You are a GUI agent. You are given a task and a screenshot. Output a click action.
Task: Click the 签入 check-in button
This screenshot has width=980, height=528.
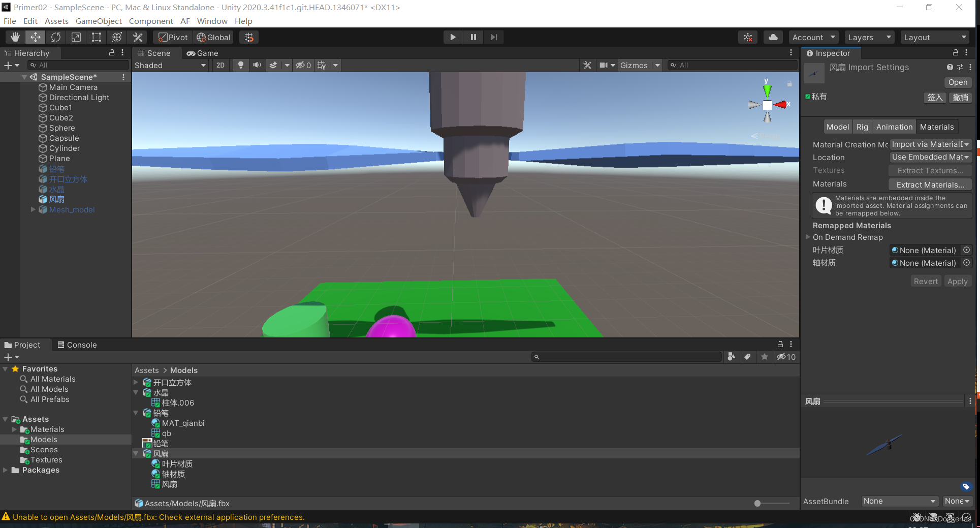[x=935, y=98]
